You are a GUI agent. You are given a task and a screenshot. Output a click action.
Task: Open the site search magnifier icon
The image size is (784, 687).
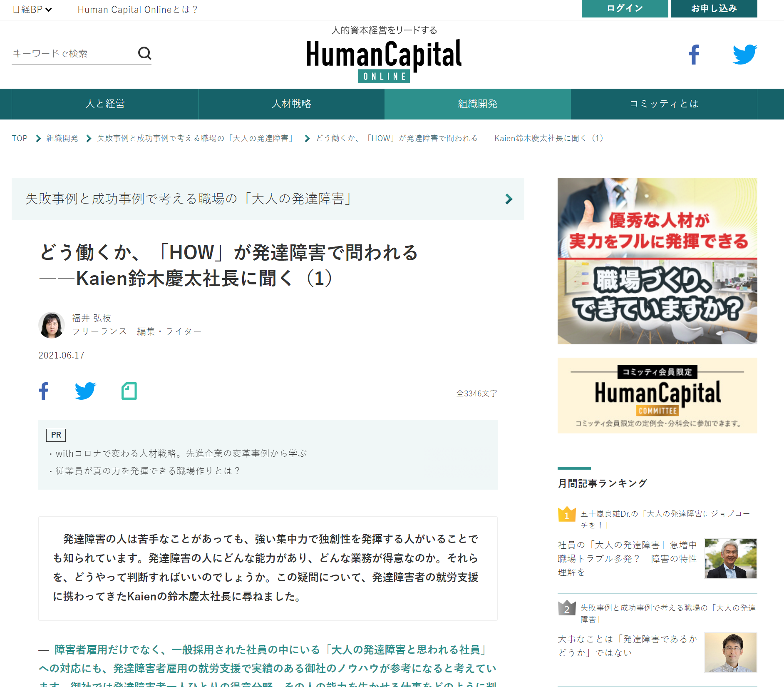point(145,53)
